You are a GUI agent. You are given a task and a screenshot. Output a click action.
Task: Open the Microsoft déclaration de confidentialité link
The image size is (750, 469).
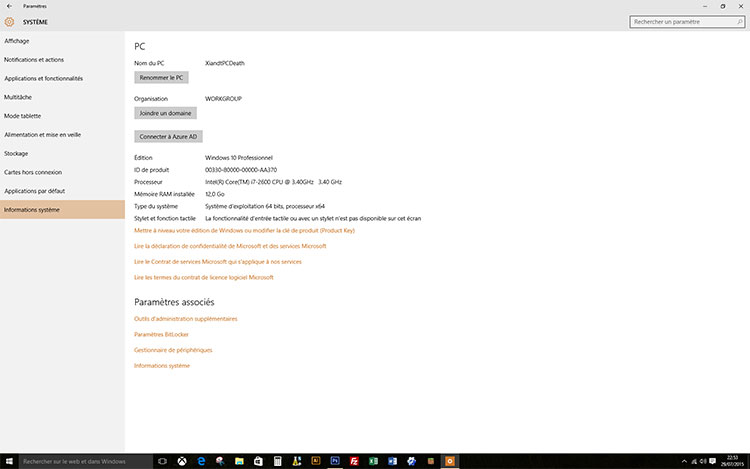click(x=230, y=246)
